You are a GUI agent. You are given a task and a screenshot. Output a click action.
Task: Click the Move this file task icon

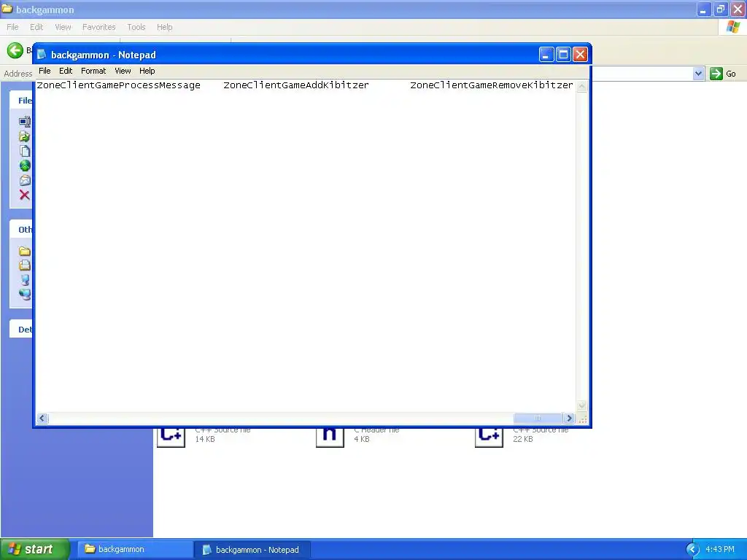[x=25, y=136]
